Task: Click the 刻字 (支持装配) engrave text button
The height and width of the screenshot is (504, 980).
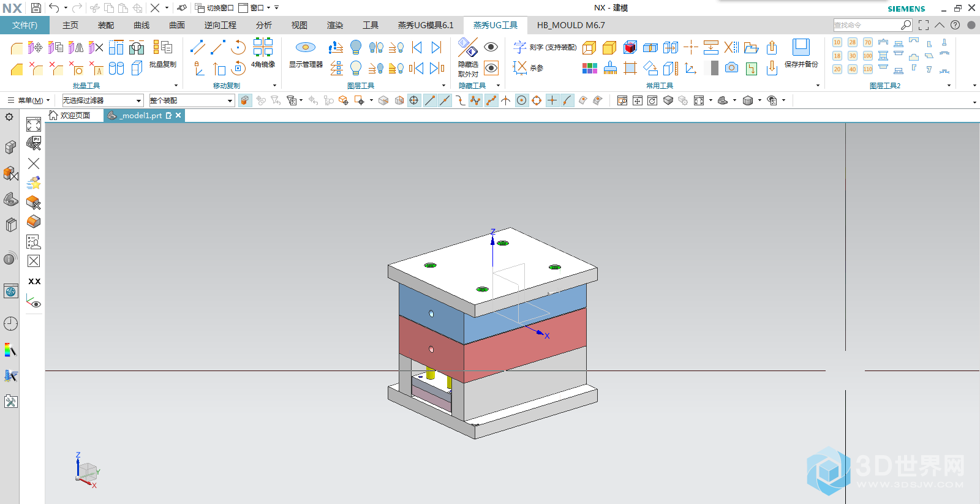Action: click(x=545, y=47)
